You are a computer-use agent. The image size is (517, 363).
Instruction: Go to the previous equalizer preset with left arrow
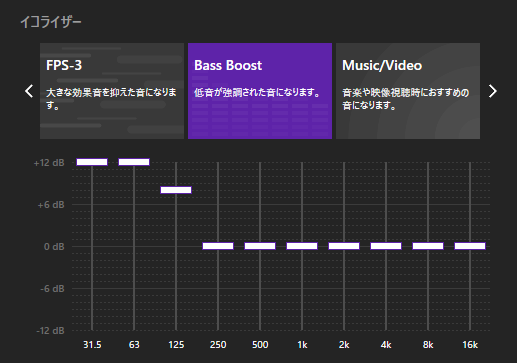[29, 91]
